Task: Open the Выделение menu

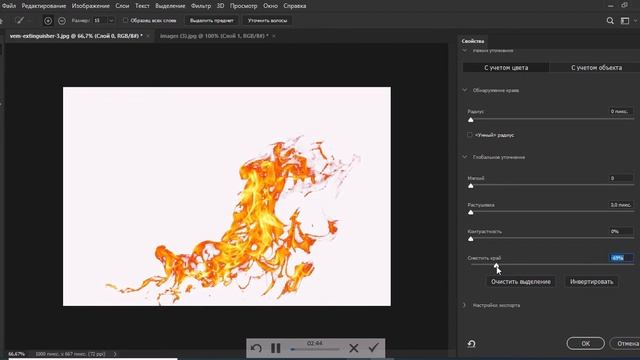Action: pyautogui.click(x=170, y=6)
